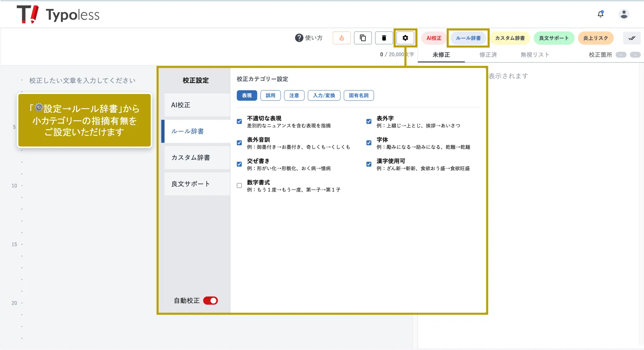Click the orange 炎上リスク pill
Image resolution: width=644 pixels, height=350 pixels.
pyautogui.click(x=595, y=38)
